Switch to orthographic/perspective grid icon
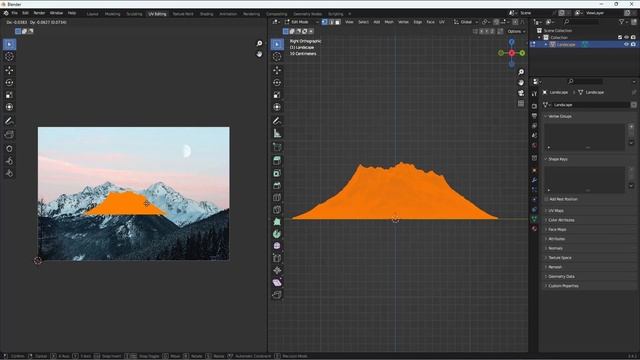640x360 pixels. pyautogui.click(x=521, y=104)
